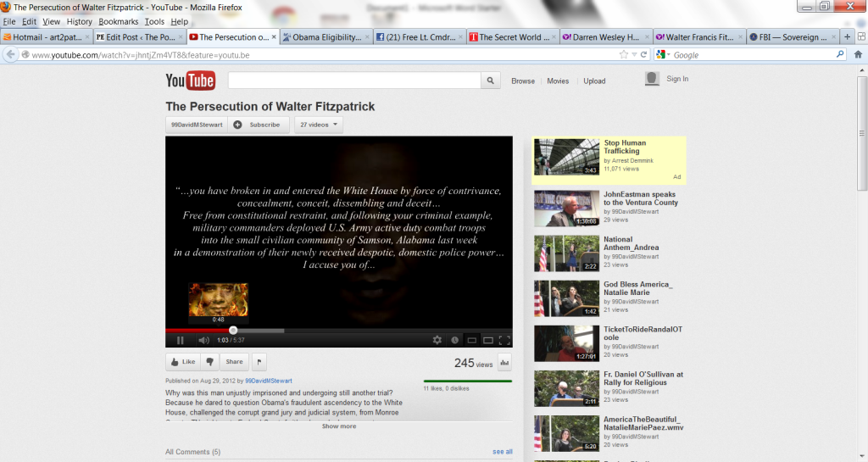
Task: Switch to large player size
Action: coord(488,340)
